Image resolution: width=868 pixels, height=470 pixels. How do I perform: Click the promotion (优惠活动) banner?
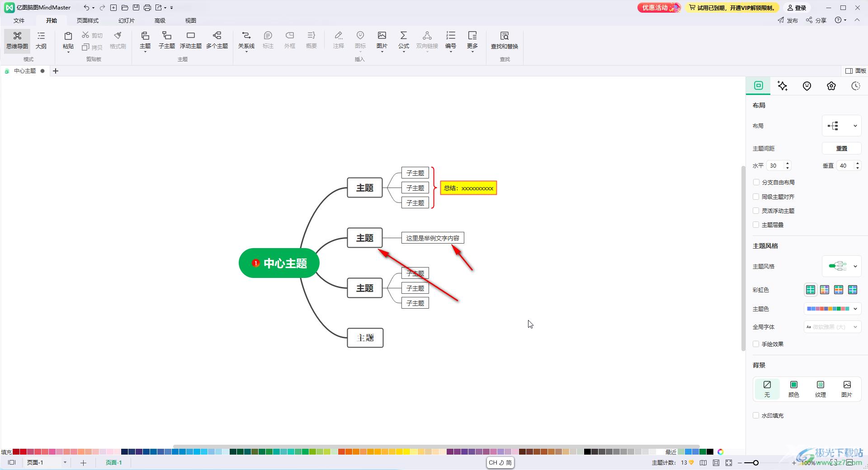659,8
